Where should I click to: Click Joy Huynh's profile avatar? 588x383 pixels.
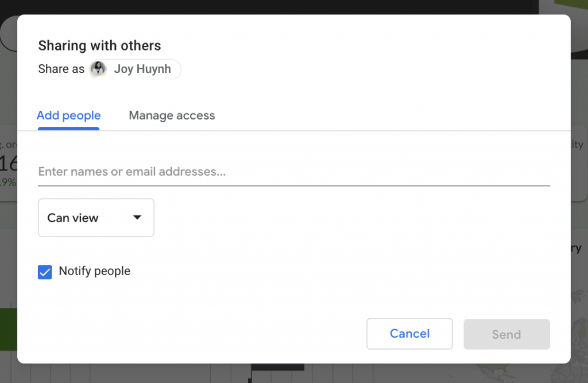tap(99, 69)
